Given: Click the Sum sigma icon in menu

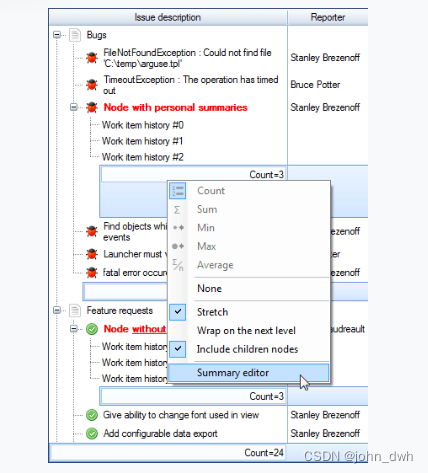Looking at the screenshot, I should tap(177, 210).
